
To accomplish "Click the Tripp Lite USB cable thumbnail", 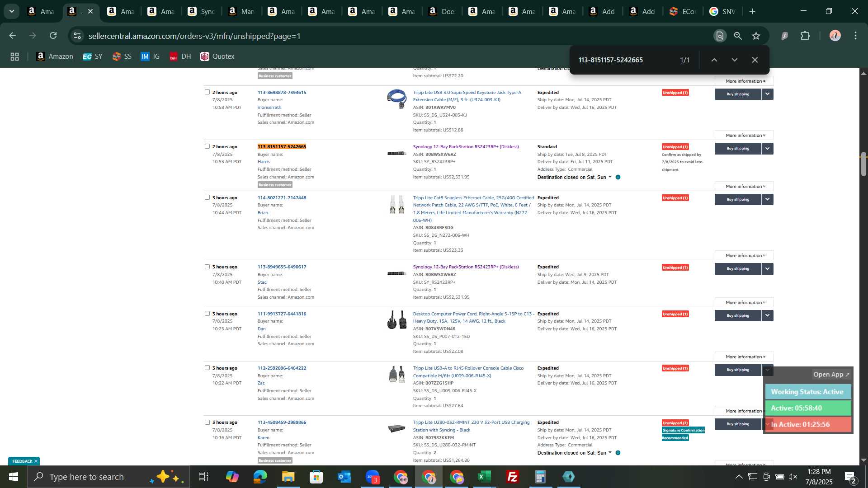I will click(396, 99).
